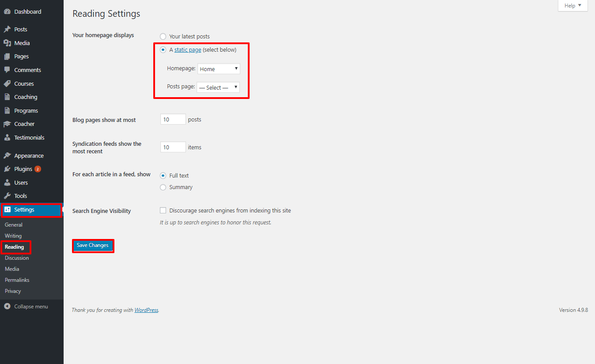Enable discourage search engines checkbox
This screenshot has height=364, width=595.
pos(163,211)
